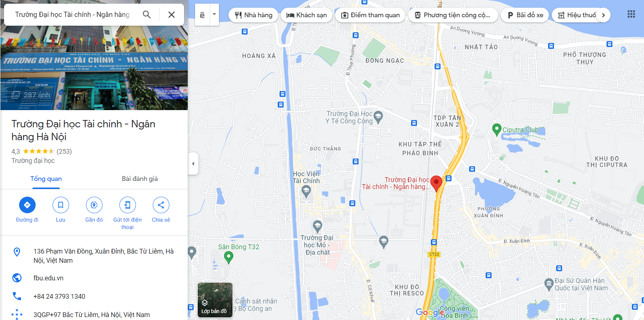The height and width of the screenshot is (320, 644).
Task: Click the red location pin marker
Action: point(436,183)
